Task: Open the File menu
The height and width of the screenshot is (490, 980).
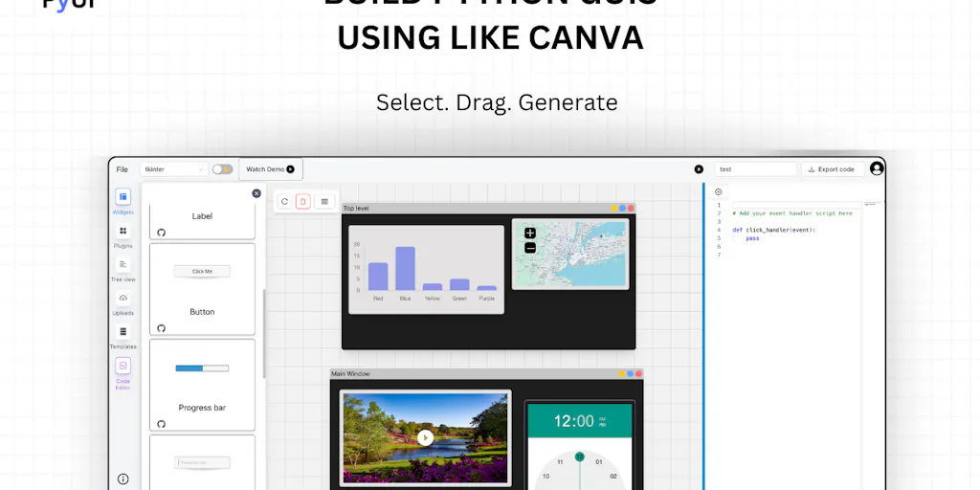Action: (122, 169)
